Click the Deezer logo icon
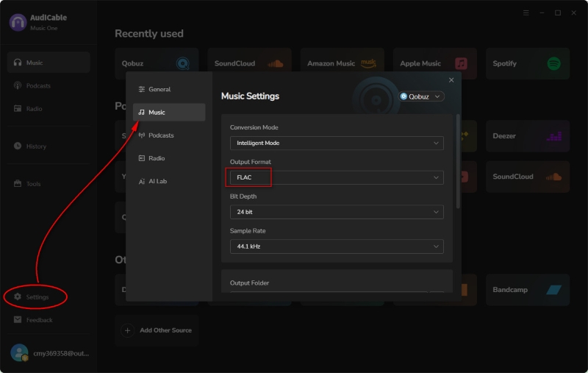The height and width of the screenshot is (373, 588). click(554, 136)
